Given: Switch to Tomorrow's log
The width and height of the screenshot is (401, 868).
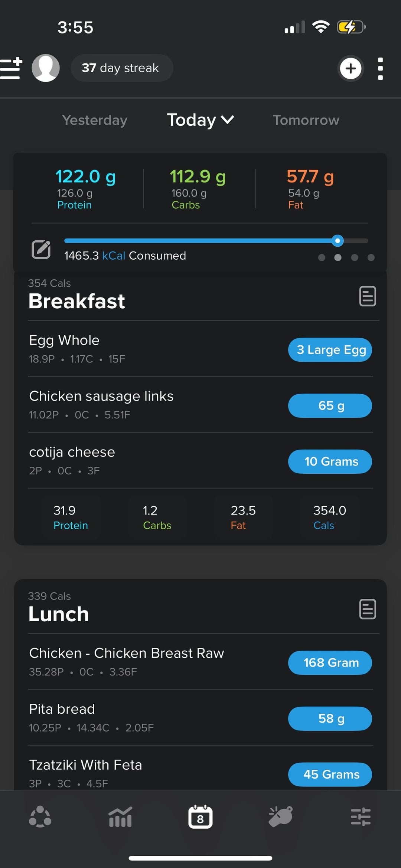Looking at the screenshot, I should 306,120.
